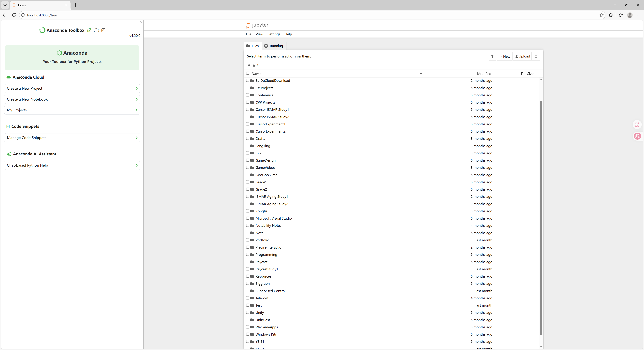Click the Anaconda Toolbox home icon
This screenshot has width=644, height=350.
tap(89, 30)
